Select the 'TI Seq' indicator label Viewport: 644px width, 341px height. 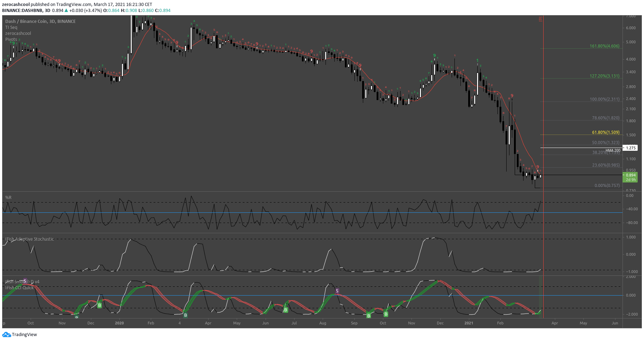pos(11,27)
